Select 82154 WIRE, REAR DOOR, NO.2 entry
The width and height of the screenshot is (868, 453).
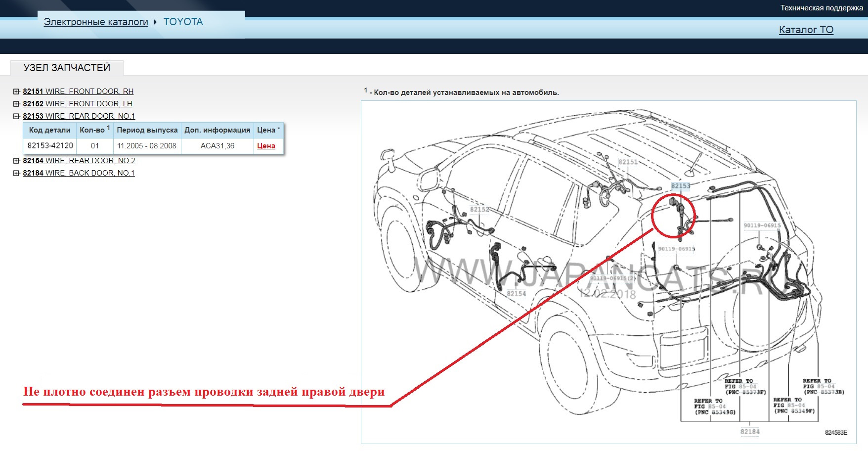click(x=79, y=161)
